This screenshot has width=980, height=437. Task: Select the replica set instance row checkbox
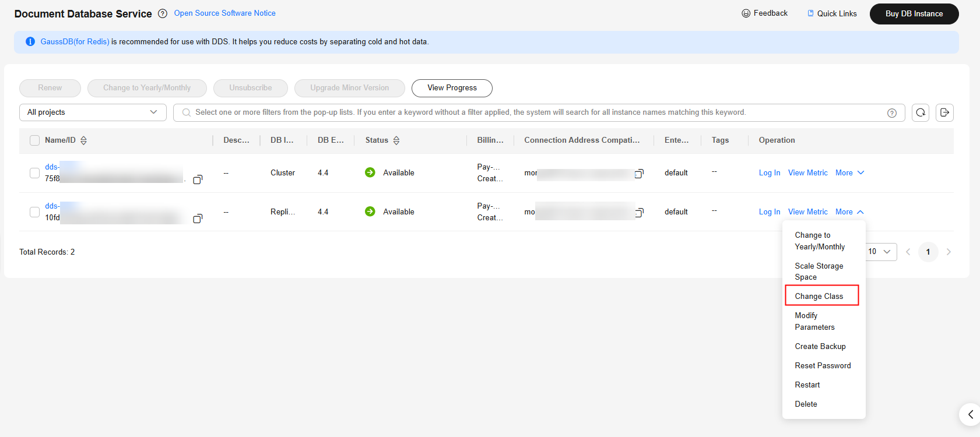click(34, 212)
